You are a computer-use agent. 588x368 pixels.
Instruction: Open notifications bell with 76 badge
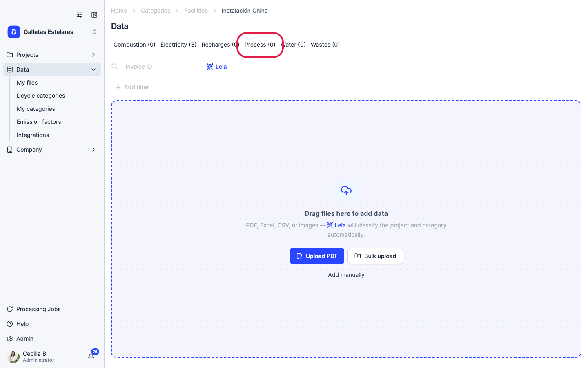point(91,356)
